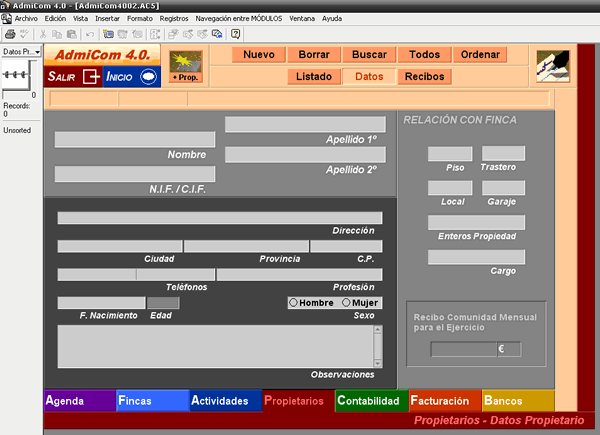Switch to Recibos view
Image resolution: width=600 pixels, height=435 pixels.
[x=424, y=77]
